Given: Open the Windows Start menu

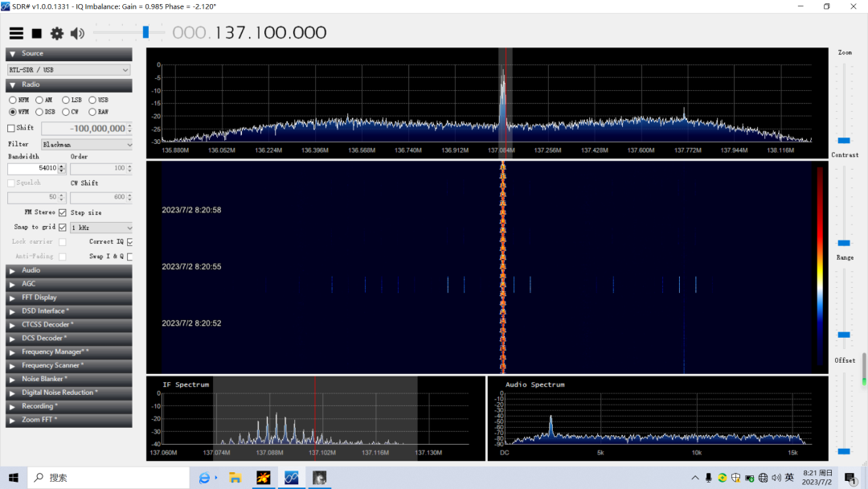Looking at the screenshot, I should pyautogui.click(x=14, y=478).
